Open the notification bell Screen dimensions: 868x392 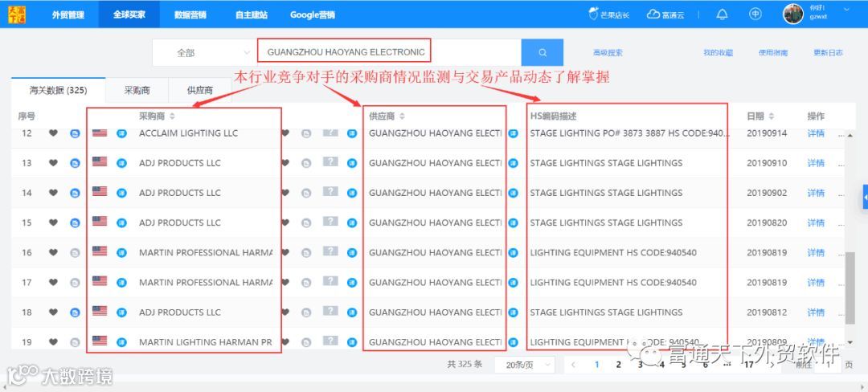[722, 14]
